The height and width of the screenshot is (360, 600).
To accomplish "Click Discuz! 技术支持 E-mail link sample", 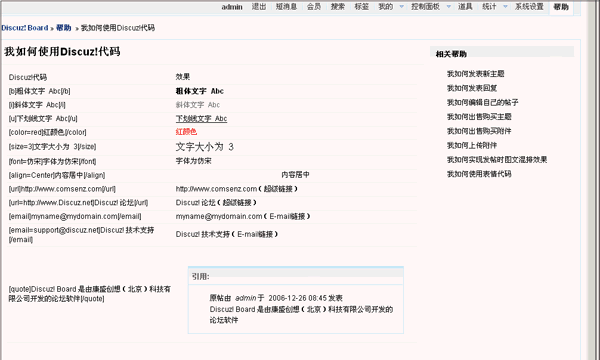I will coord(203,234).
